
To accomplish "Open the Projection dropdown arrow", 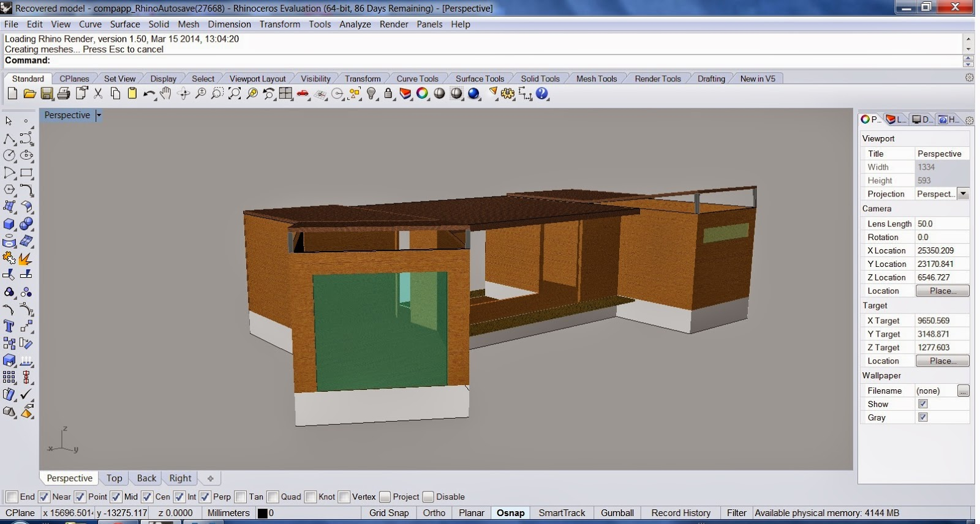I will [963, 194].
